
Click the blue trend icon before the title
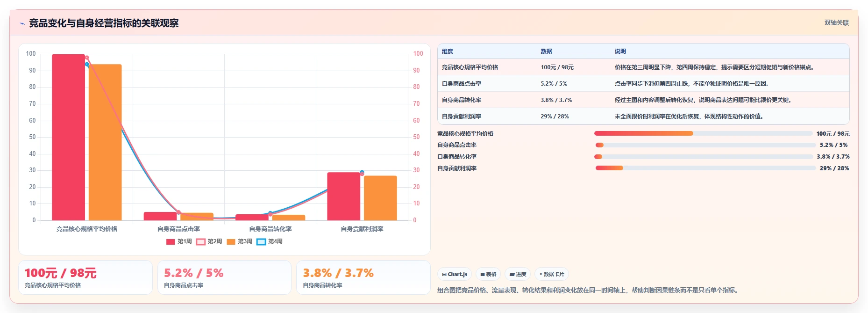click(x=22, y=23)
